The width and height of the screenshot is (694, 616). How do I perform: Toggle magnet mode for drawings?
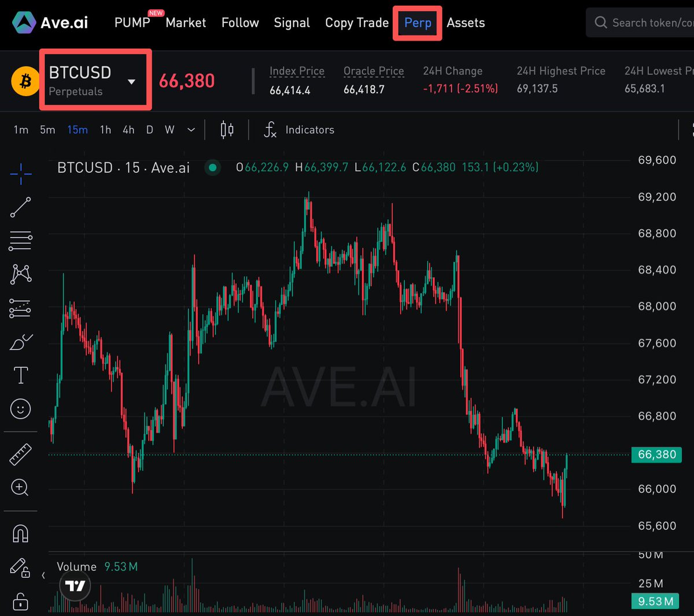click(x=21, y=533)
